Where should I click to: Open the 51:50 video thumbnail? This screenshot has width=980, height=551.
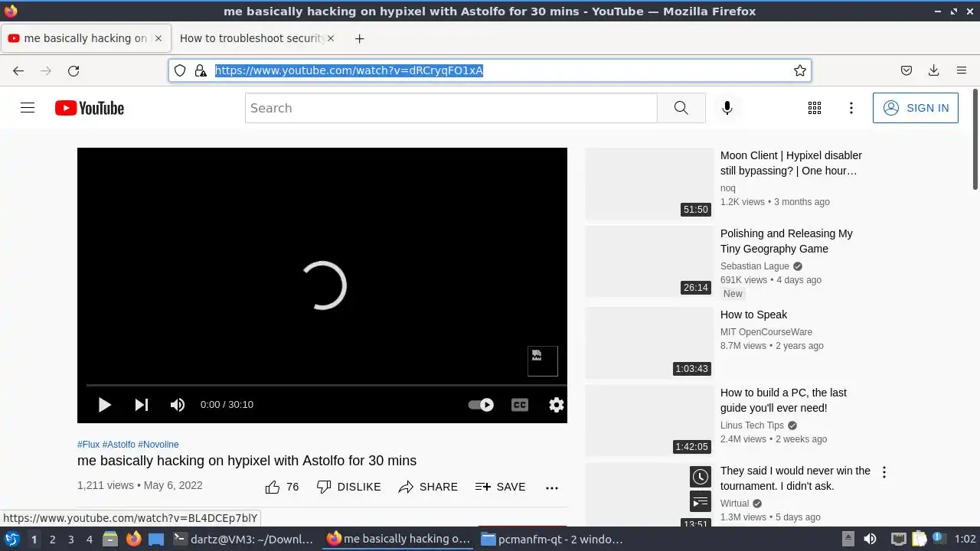[649, 184]
